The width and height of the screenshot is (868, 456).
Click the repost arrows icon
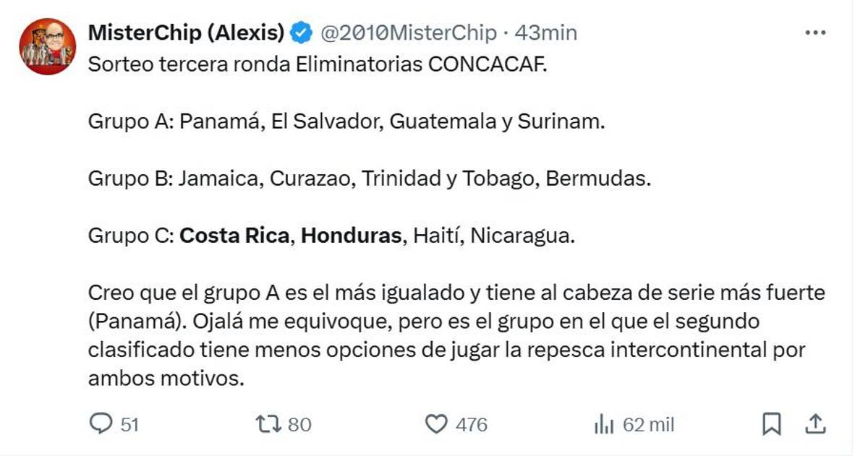[x=269, y=424]
